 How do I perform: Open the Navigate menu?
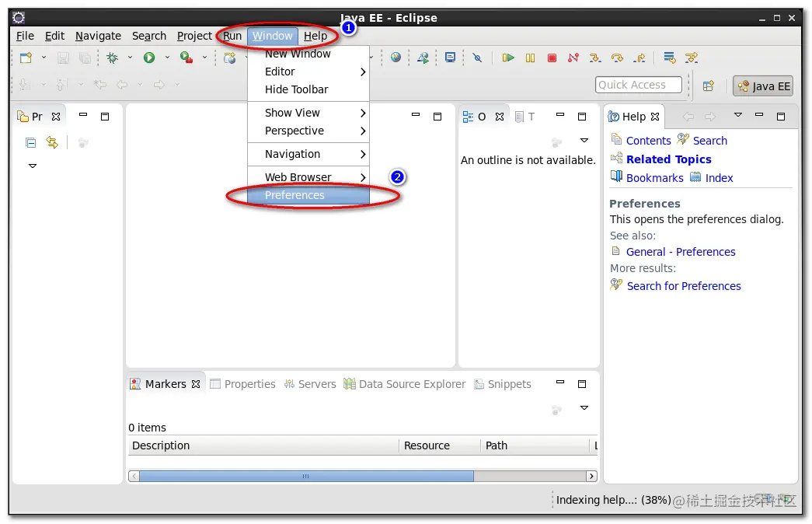98,36
